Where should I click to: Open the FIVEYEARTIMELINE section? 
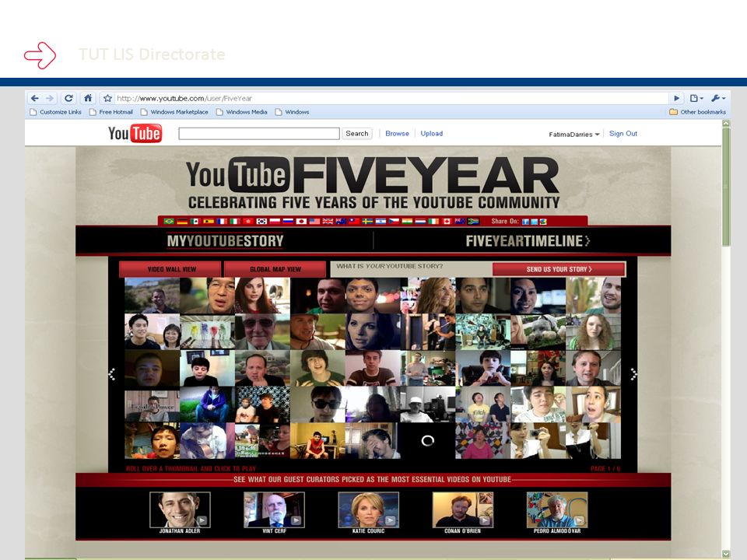(x=528, y=241)
